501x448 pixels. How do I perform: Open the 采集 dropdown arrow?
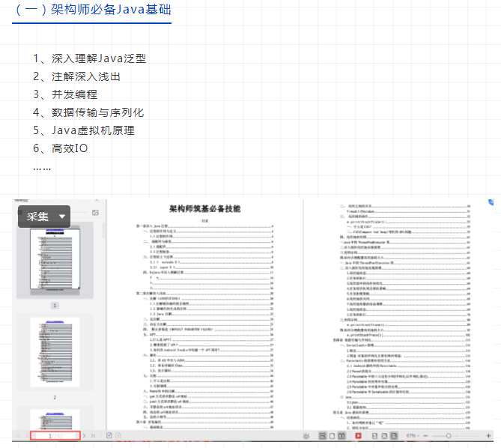click(x=62, y=217)
